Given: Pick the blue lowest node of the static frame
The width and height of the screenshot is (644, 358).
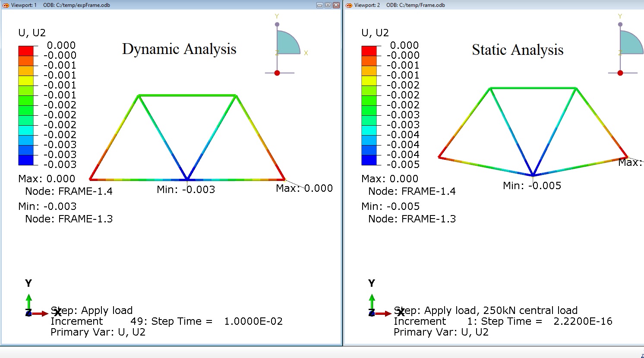Looking at the screenshot, I should pos(534,175).
